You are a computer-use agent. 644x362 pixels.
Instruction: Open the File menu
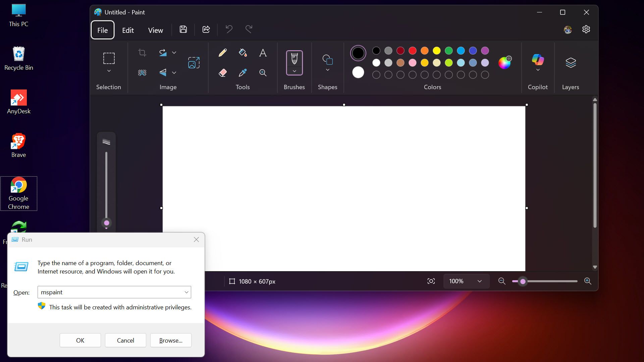(102, 30)
